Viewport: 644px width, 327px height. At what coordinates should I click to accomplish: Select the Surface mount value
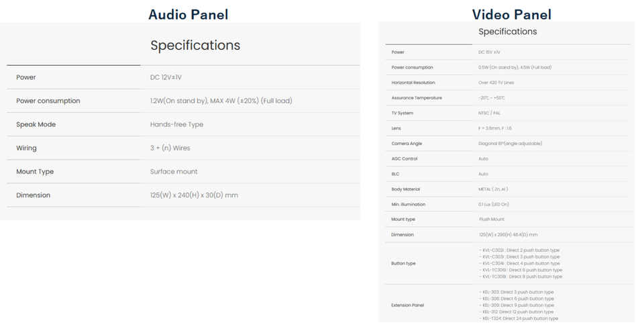click(x=174, y=171)
